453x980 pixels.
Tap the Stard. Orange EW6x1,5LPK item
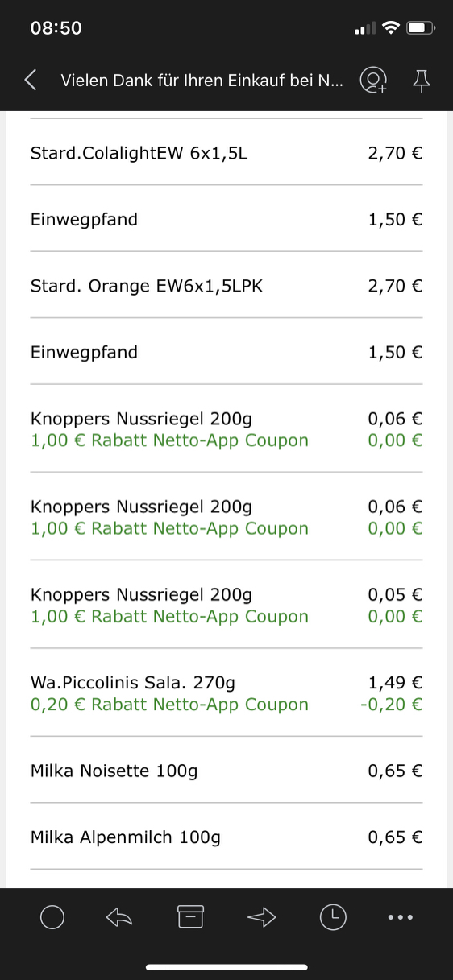[x=226, y=285]
